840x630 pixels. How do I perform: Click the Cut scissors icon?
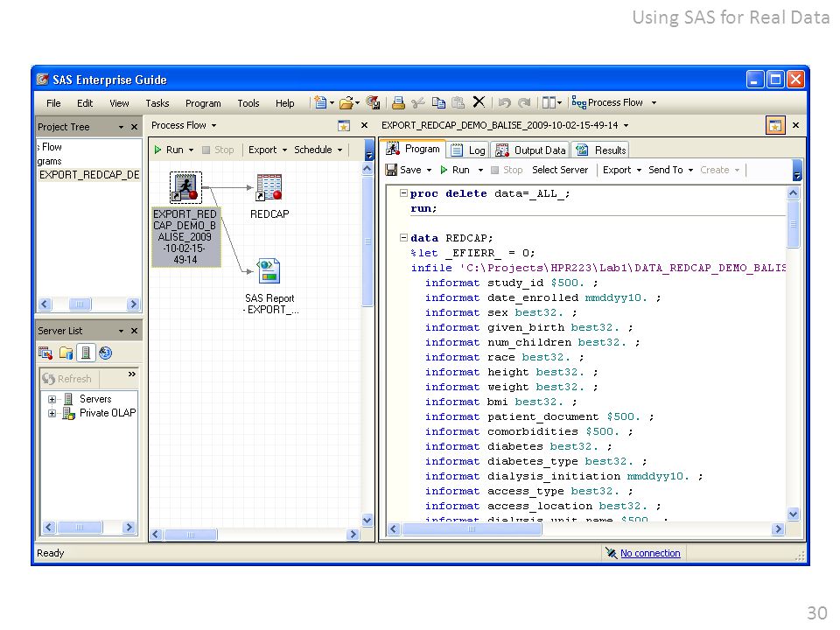(x=418, y=102)
